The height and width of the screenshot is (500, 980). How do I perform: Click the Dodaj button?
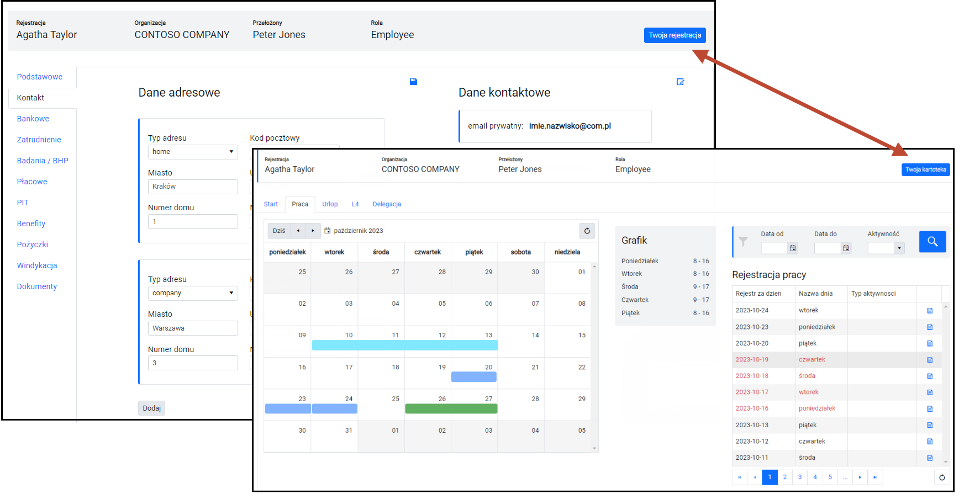151,408
